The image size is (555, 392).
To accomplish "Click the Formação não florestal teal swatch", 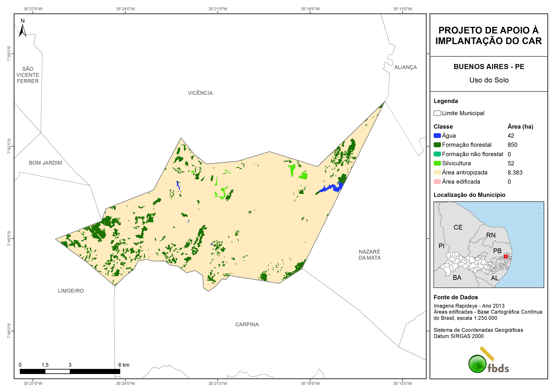I will pyautogui.click(x=437, y=154).
